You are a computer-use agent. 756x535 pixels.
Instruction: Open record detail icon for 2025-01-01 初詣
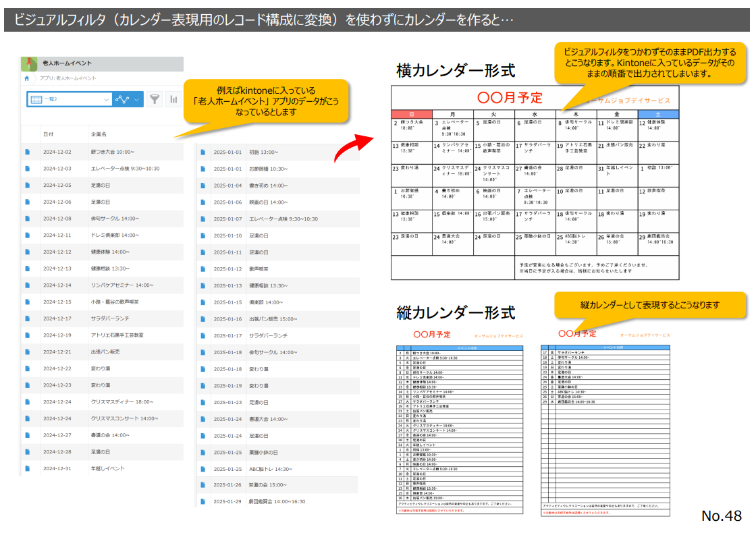pos(202,152)
